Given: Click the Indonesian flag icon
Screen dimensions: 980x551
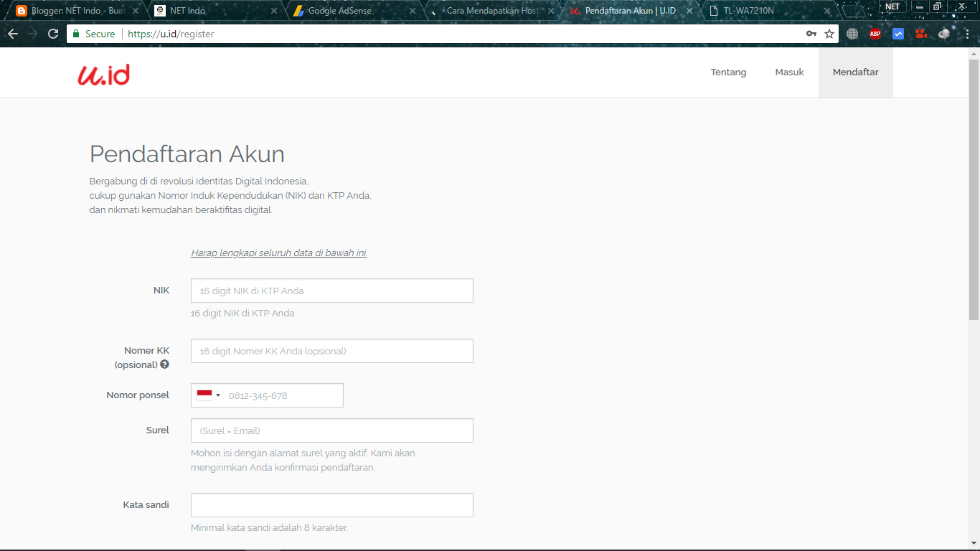Looking at the screenshot, I should (204, 395).
